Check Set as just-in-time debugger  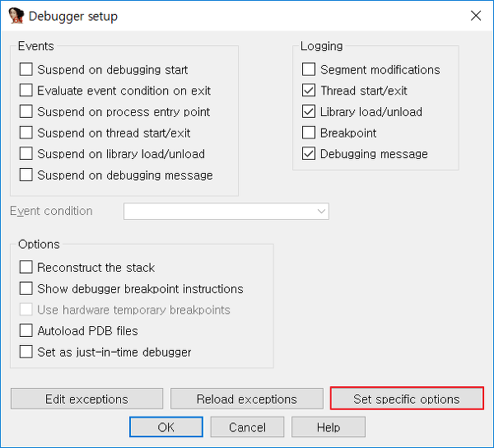[x=26, y=352]
